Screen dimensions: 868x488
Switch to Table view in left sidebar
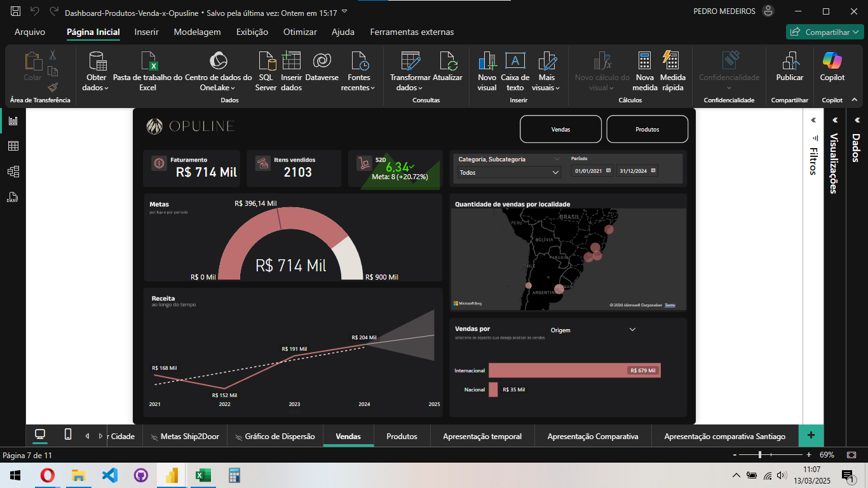[13, 146]
